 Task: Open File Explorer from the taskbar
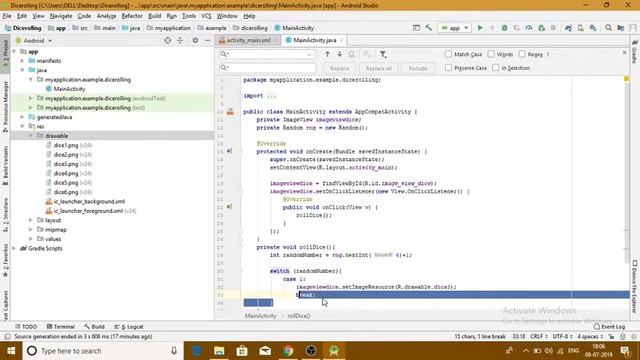pos(219,351)
